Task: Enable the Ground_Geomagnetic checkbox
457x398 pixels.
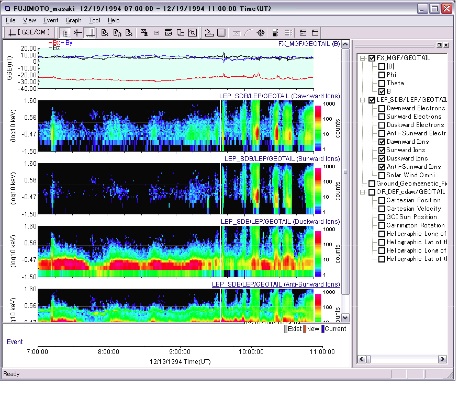Action: coord(372,184)
